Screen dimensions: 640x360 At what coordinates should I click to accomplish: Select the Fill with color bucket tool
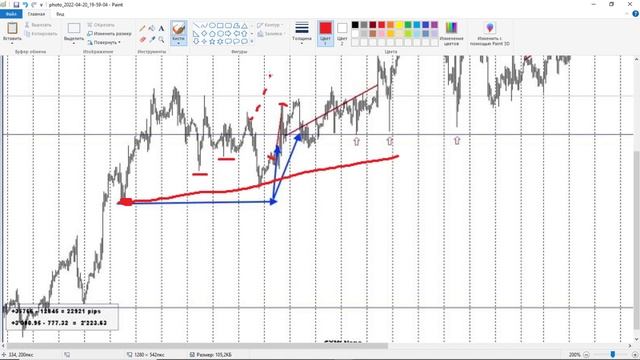pyautogui.click(x=152, y=28)
